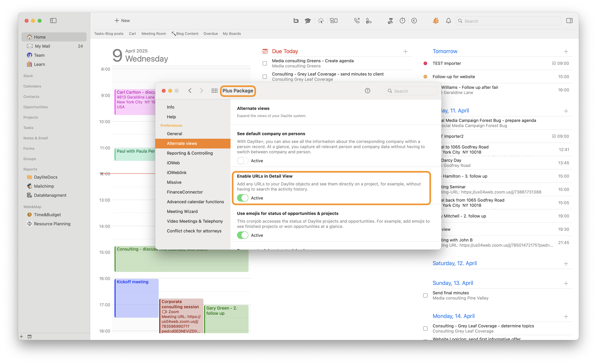Screen dimensions: 597x364
Task: Select Reporting & Controlling preferences
Action: coord(193,153)
